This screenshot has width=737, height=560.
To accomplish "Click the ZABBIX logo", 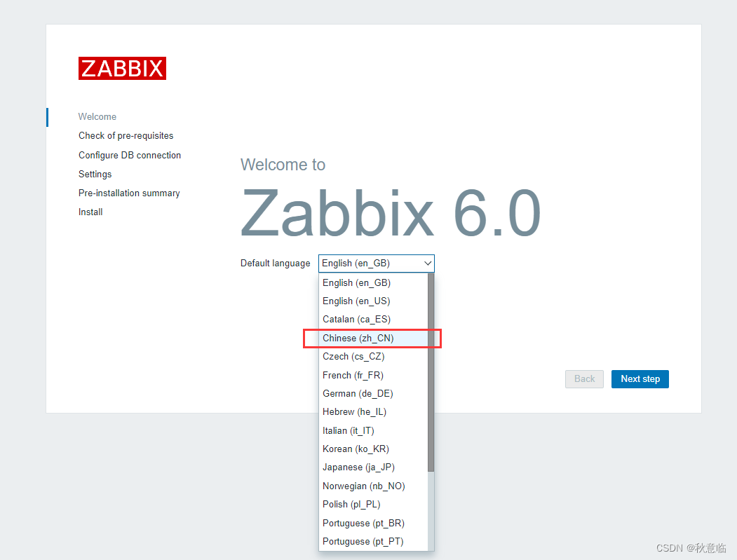I will 122,68.
